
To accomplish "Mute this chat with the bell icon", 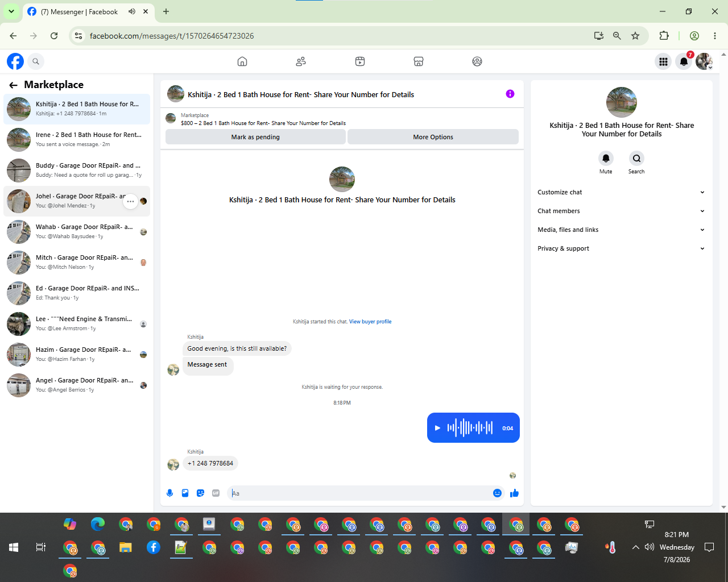I will (x=606, y=159).
